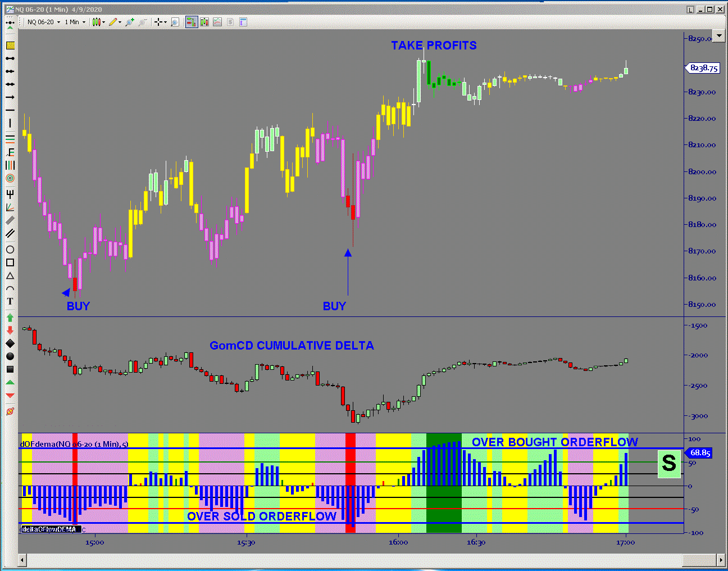Open the Strategies icon
The width and height of the screenshot is (728, 571).
(x=230, y=22)
